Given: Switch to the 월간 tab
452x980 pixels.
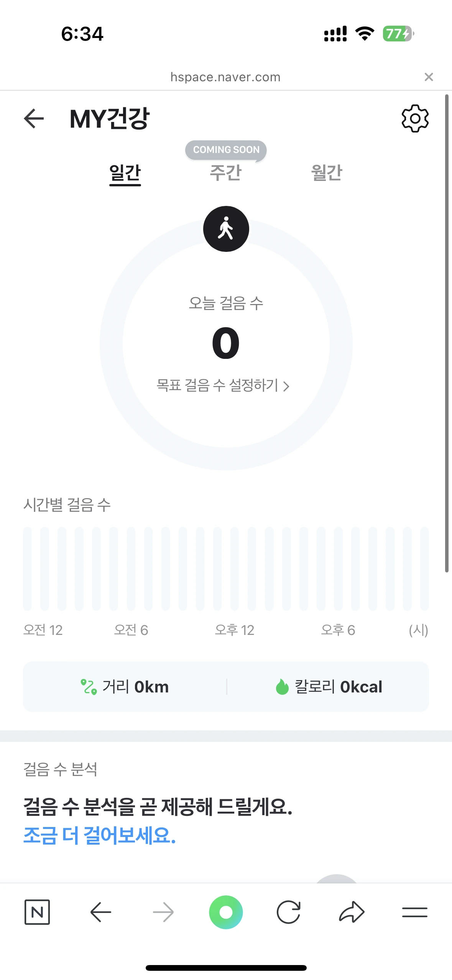Looking at the screenshot, I should click(x=327, y=173).
